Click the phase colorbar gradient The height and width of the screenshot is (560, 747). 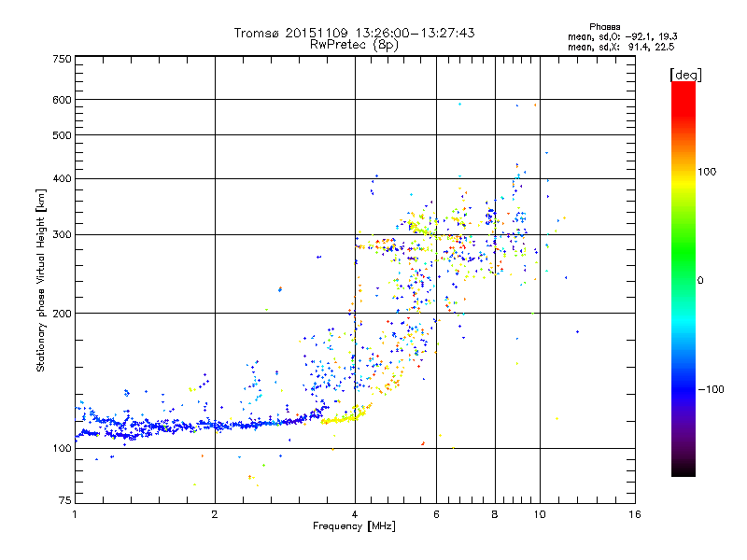point(684,279)
